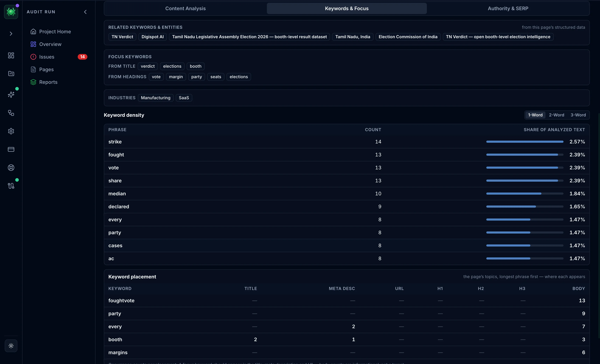Image resolution: width=600 pixels, height=364 pixels.
Task: Click the red 14 issues badge
Action: pos(83,57)
